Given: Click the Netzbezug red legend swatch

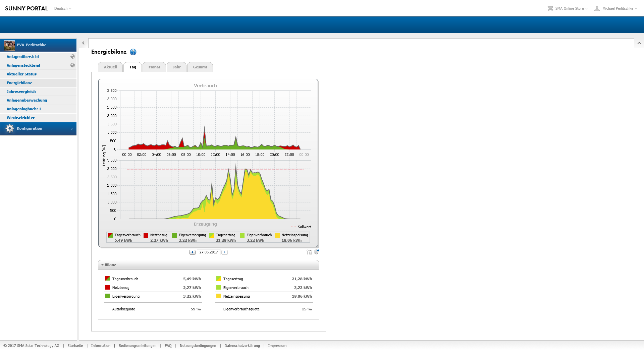Looking at the screenshot, I should coord(146,236).
